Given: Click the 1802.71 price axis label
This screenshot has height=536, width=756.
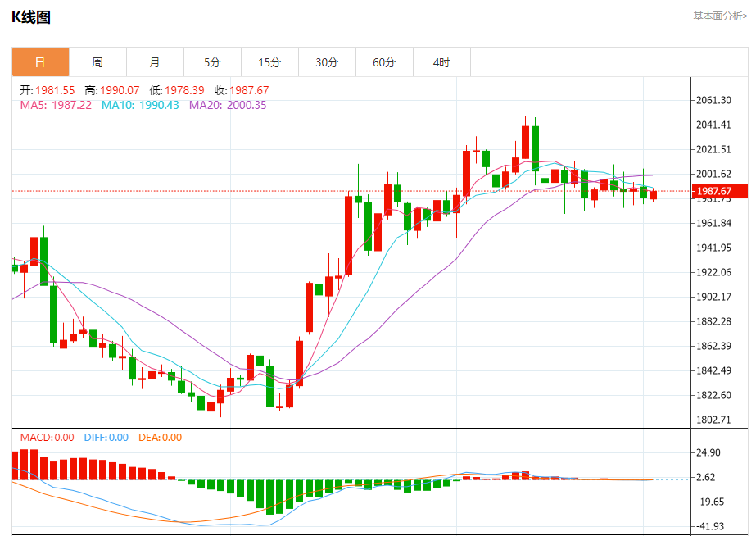Looking at the screenshot, I should pyautogui.click(x=713, y=420).
